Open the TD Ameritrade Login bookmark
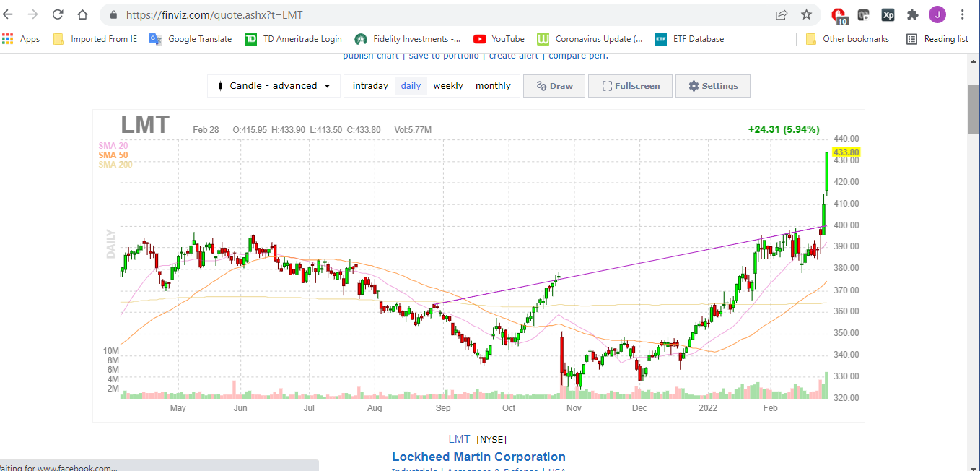The height and width of the screenshot is (471, 980). point(293,39)
